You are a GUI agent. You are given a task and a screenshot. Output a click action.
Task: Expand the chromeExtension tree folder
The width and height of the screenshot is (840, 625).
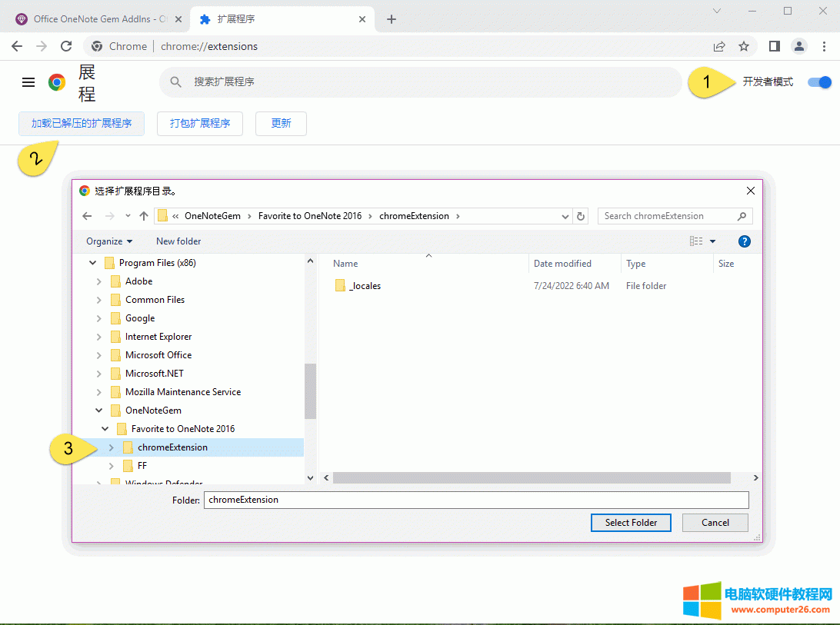pos(111,447)
